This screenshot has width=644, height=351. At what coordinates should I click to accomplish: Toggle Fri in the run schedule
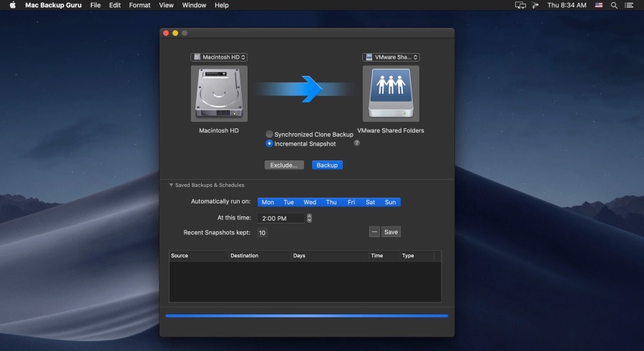point(351,202)
